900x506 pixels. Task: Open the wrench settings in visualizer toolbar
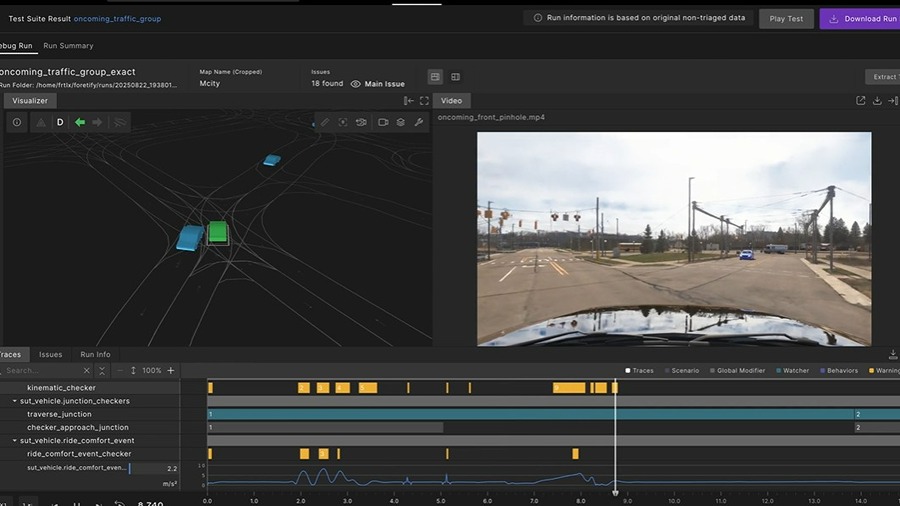tap(419, 122)
